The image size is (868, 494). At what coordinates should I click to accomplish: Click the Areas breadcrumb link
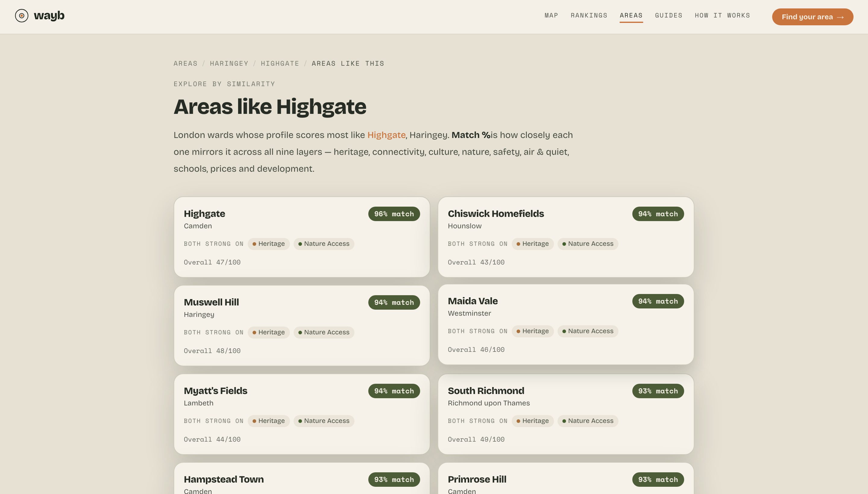point(185,64)
